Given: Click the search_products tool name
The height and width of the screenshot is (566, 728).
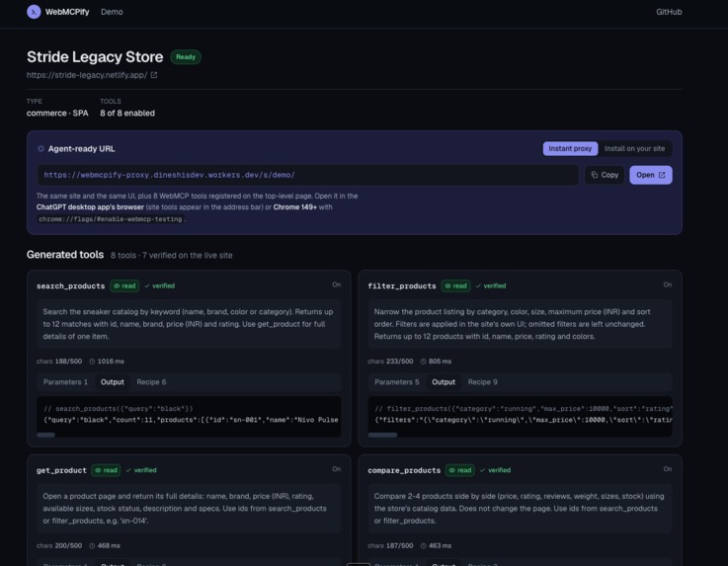Looking at the screenshot, I should [x=70, y=286].
